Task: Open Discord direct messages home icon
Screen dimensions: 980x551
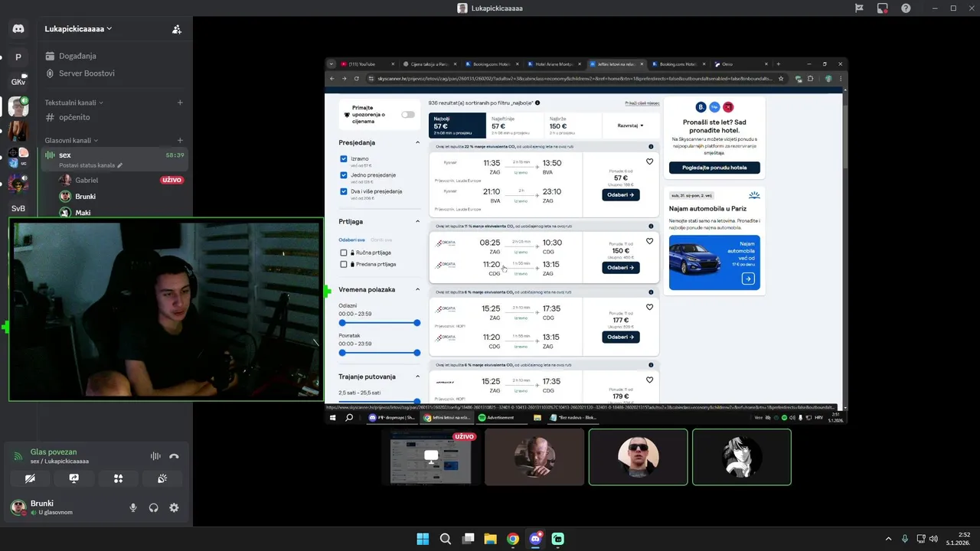Action: point(18,29)
